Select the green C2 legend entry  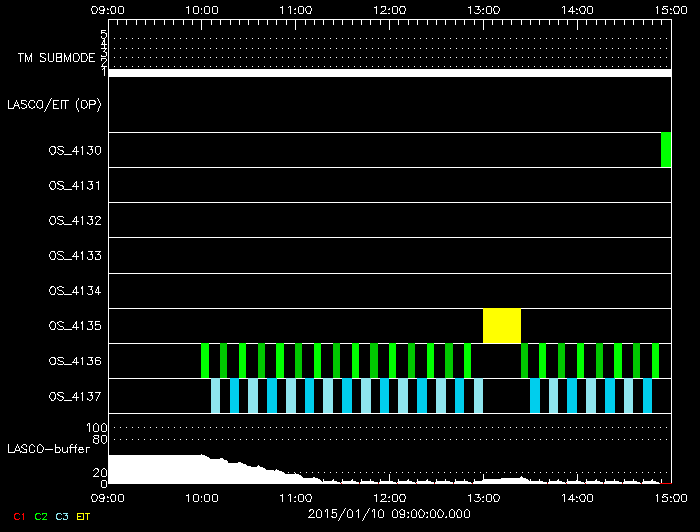[x=41, y=516]
